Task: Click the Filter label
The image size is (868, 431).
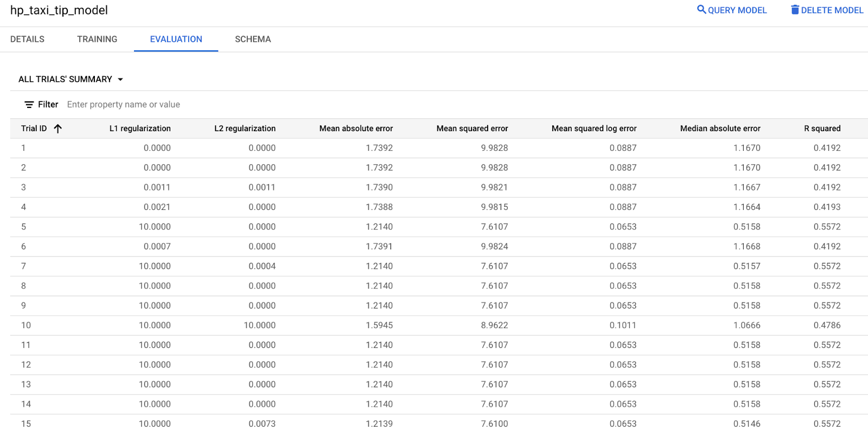Action: tap(48, 105)
